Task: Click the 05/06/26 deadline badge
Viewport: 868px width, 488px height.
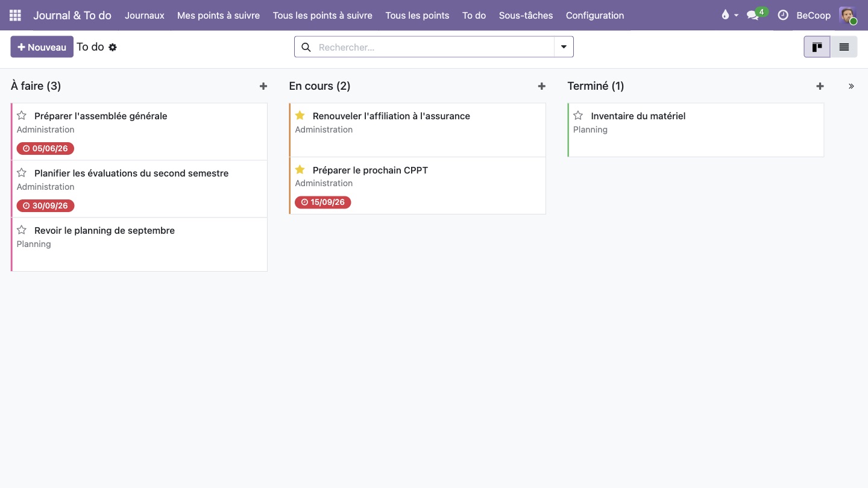Action: point(45,148)
